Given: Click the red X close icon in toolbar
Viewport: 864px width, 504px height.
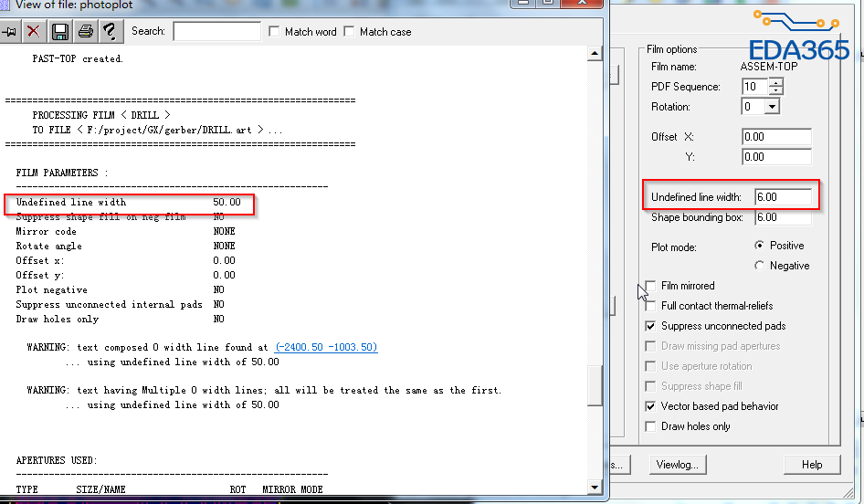Looking at the screenshot, I should pos(34,31).
